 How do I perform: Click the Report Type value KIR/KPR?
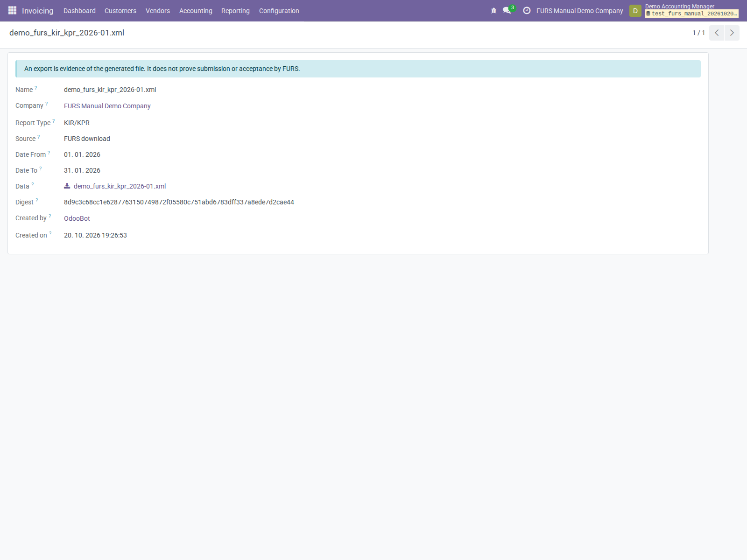(x=77, y=123)
